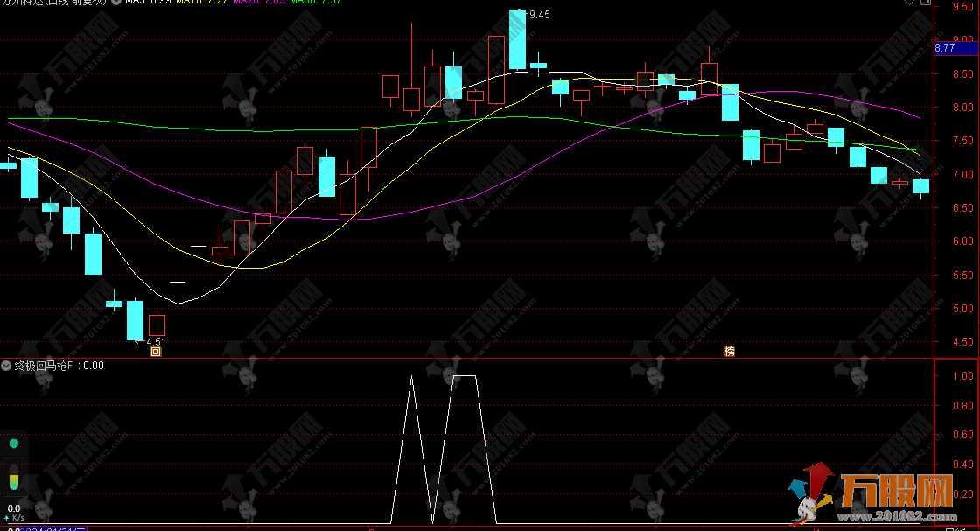Click the 5.50 price axis label
This screenshot has width=980, height=531.
(963, 276)
